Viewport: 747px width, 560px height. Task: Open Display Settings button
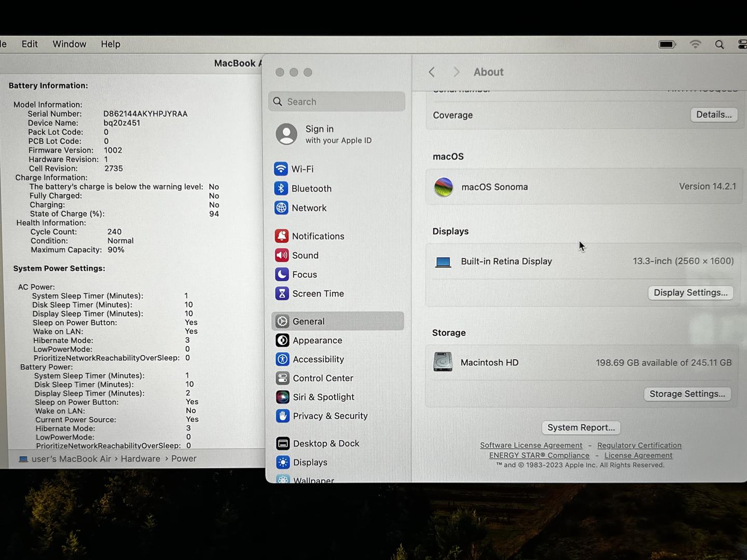click(690, 292)
